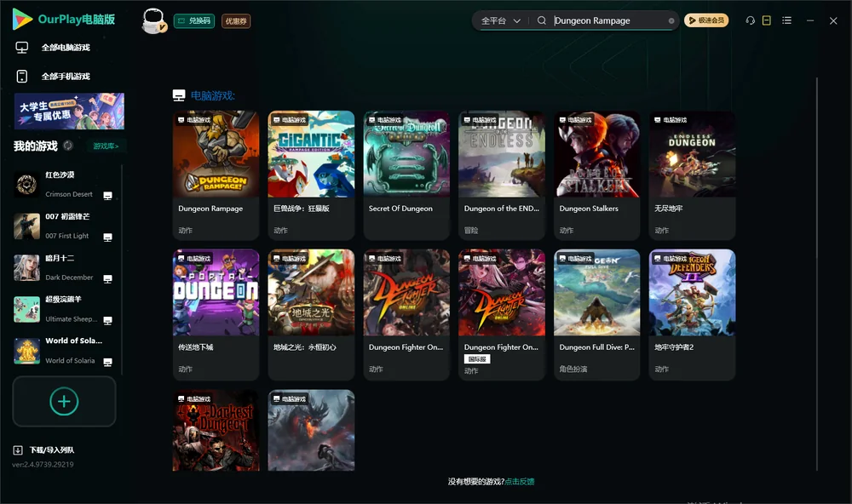Open the 下载/导入列队 download queue
Image resolution: width=852 pixels, height=504 pixels.
52,450
